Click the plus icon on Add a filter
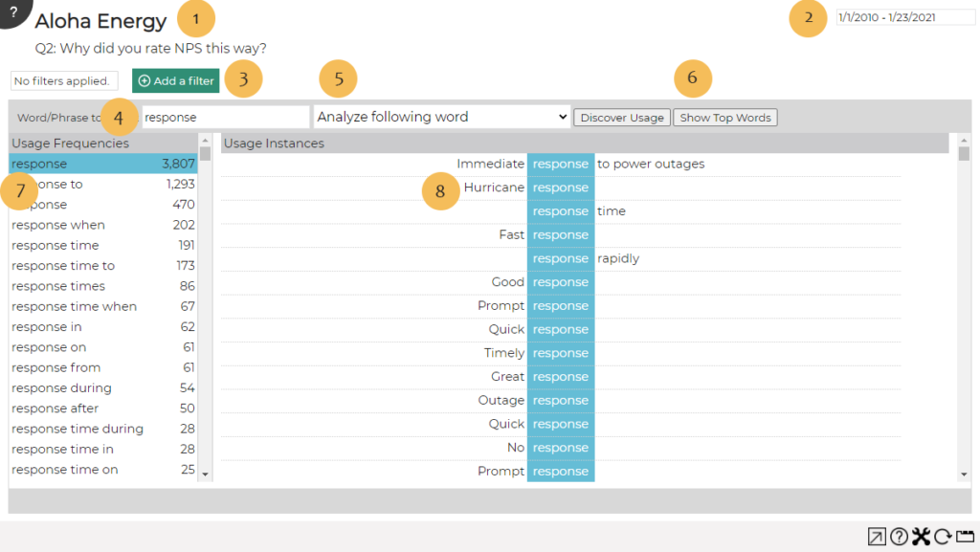Image resolution: width=980 pixels, height=552 pixels. [144, 80]
